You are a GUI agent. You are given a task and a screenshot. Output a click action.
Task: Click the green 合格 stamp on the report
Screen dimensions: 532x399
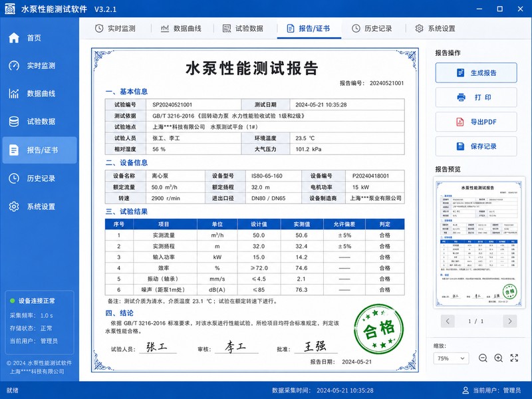pyautogui.click(x=379, y=329)
